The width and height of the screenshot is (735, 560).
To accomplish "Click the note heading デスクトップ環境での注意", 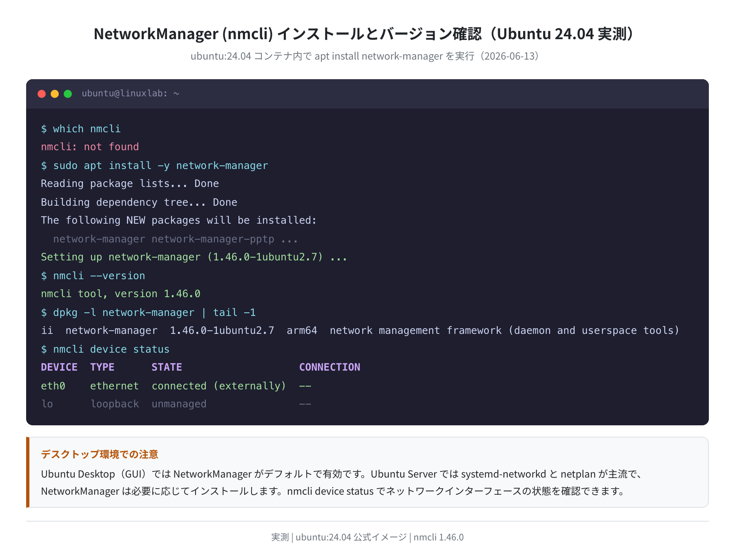I will pos(100,454).
